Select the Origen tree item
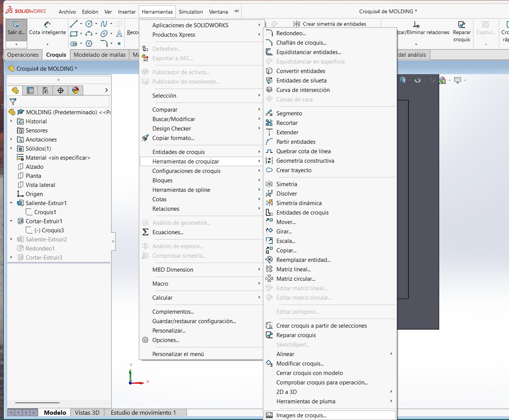Screen dimensions: 509x420 tap(30, 194)
